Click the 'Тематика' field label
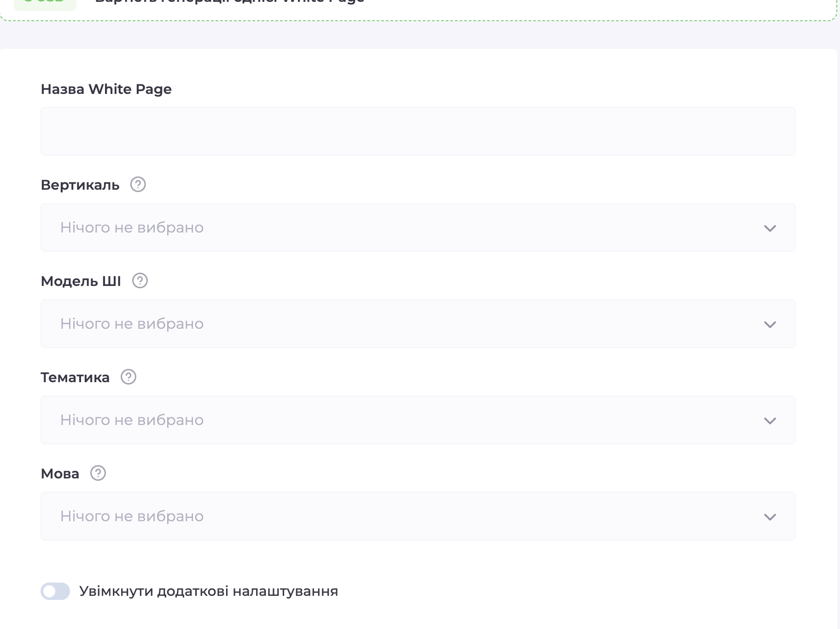Screen dimensions: 840x629 tap(75, 378)
